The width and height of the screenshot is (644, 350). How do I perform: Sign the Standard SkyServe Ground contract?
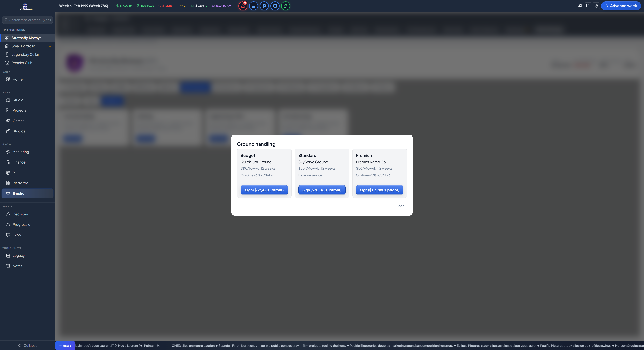(322, 190)
